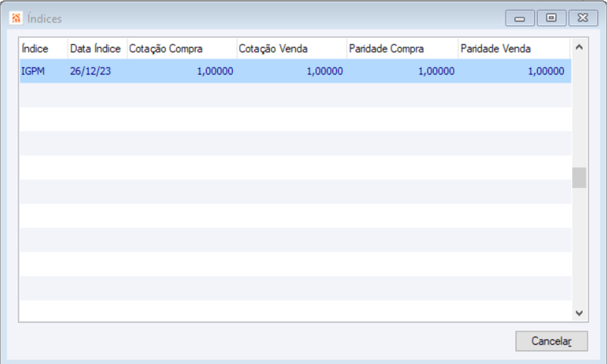Click the Paridade Venda column header
This screenshot has height=364, width=607.
pyautogui.click(x=514, y=49)
